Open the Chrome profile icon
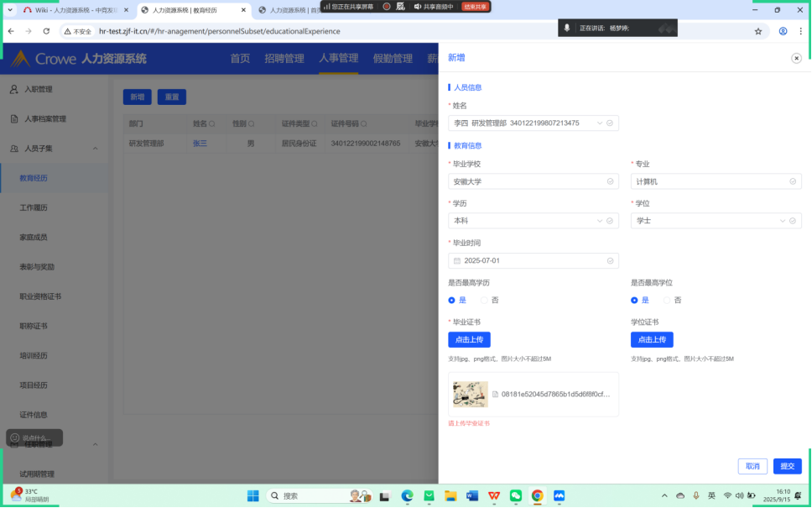 783,31
